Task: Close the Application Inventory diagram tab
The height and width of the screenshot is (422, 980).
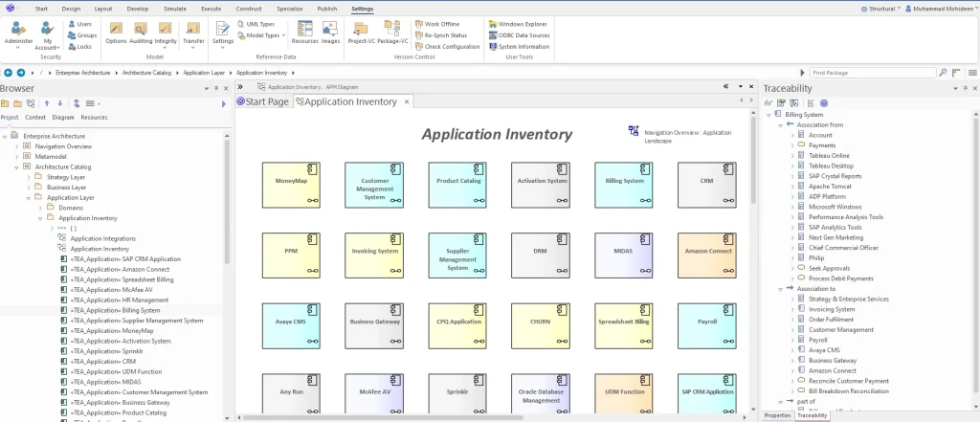Action: point(406,101)
